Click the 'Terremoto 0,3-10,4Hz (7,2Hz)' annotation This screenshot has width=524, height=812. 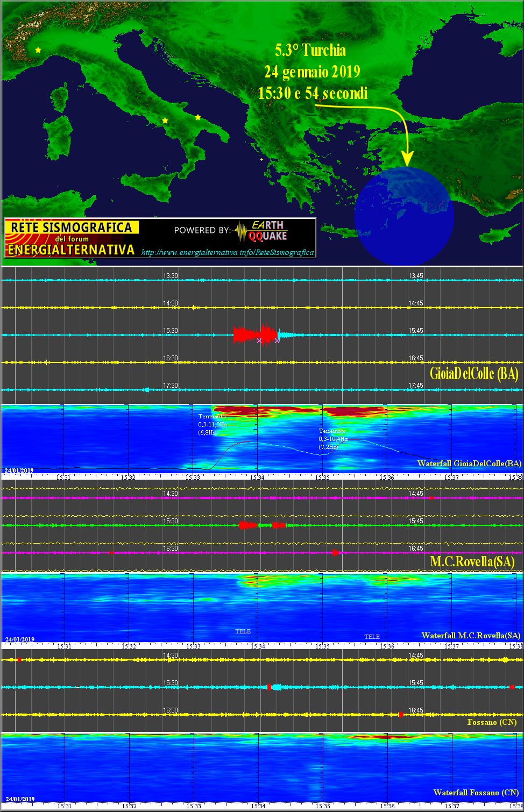click(x=333, y=439)
